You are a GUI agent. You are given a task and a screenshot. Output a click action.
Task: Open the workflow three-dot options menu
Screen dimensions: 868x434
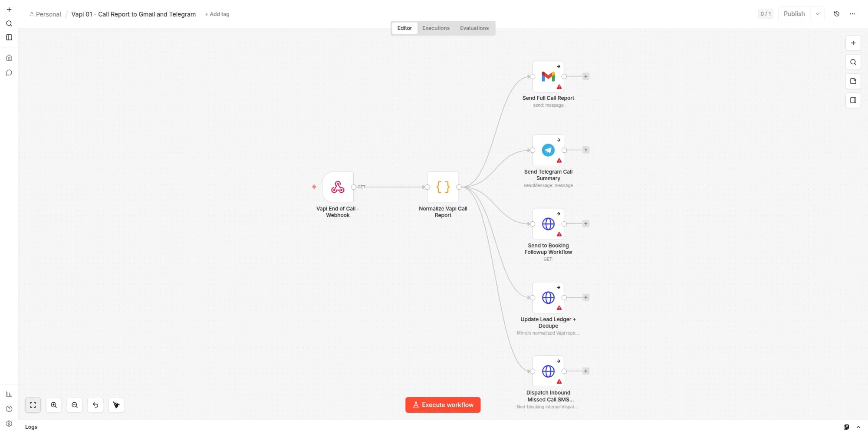(852, 14)
